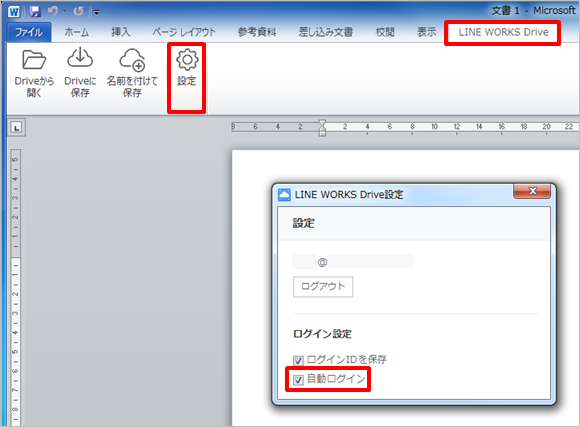Disable the Auto Login checkbox
The height and width of the screenshot is (427, 580).
pos(298,380)
